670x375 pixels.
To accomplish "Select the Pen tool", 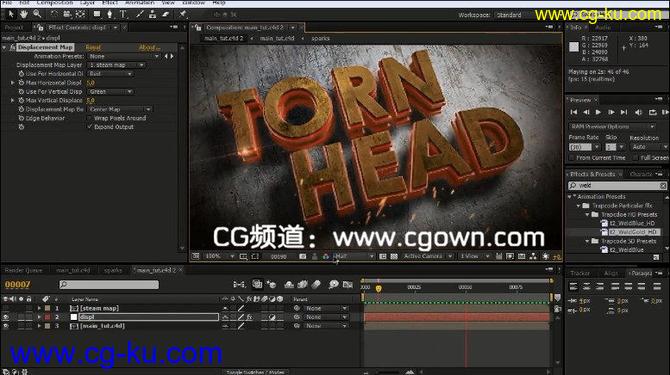I will pos(110,14).
